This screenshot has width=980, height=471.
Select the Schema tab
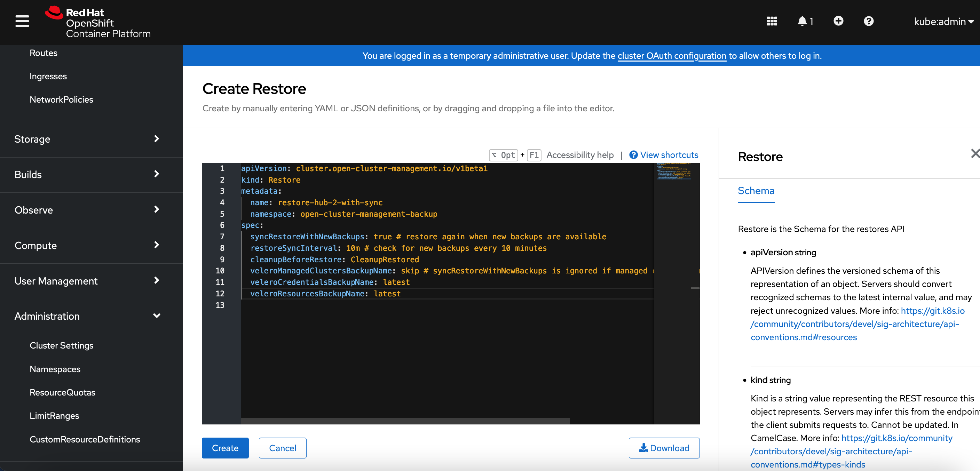tap(756, 191)
